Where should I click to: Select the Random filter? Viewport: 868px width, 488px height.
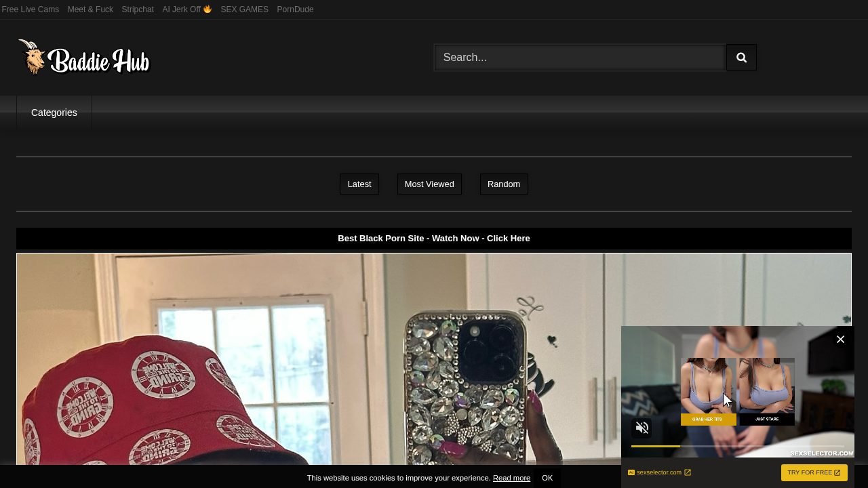tap(504, 184)
